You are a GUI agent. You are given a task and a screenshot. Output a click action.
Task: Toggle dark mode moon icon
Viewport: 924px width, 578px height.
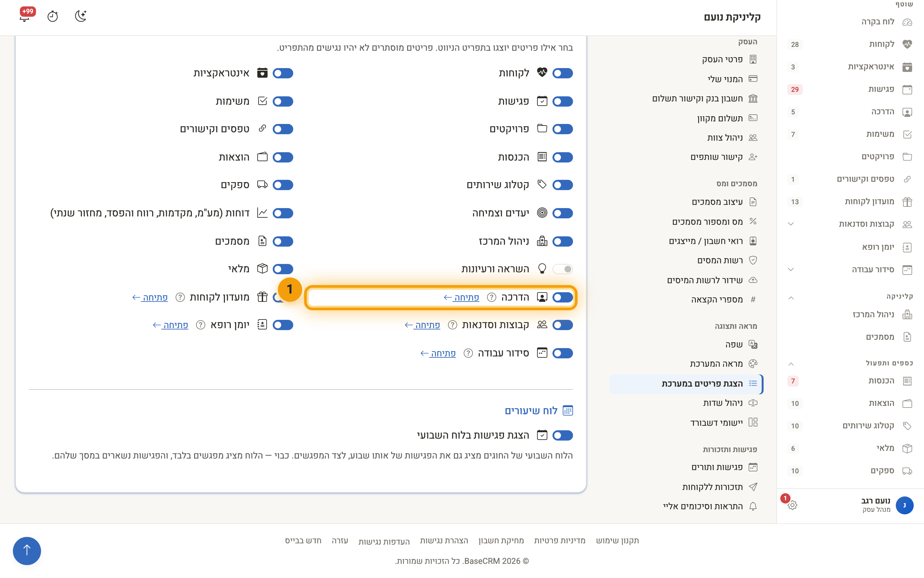click(x=81, y=16)
